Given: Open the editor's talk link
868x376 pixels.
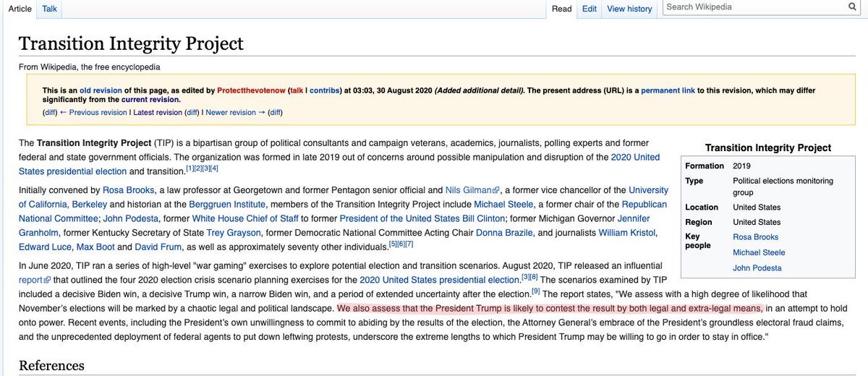Looking at the screenshot, I should point(297,90).
